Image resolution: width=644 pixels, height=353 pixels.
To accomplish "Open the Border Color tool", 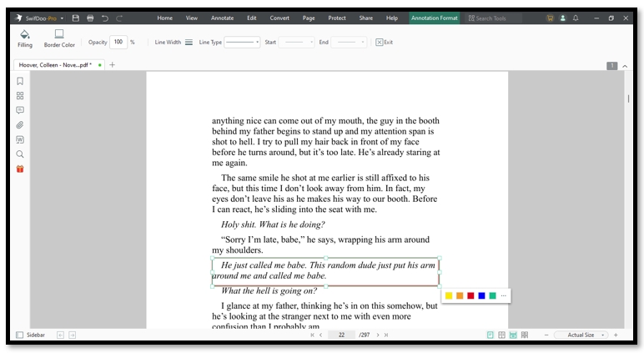I will coord(59,38).
